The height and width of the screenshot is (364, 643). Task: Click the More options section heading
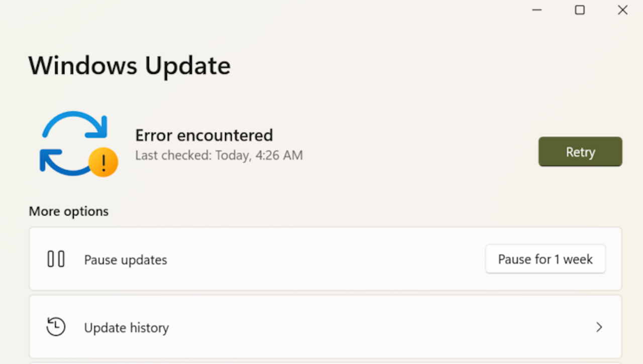point(69,211)
